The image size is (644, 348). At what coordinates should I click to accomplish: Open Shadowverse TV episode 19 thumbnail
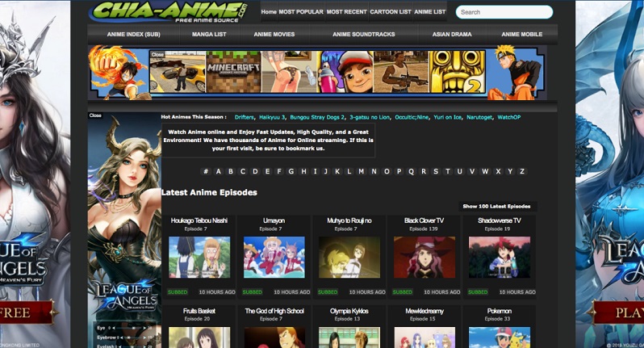coord(500,258)
